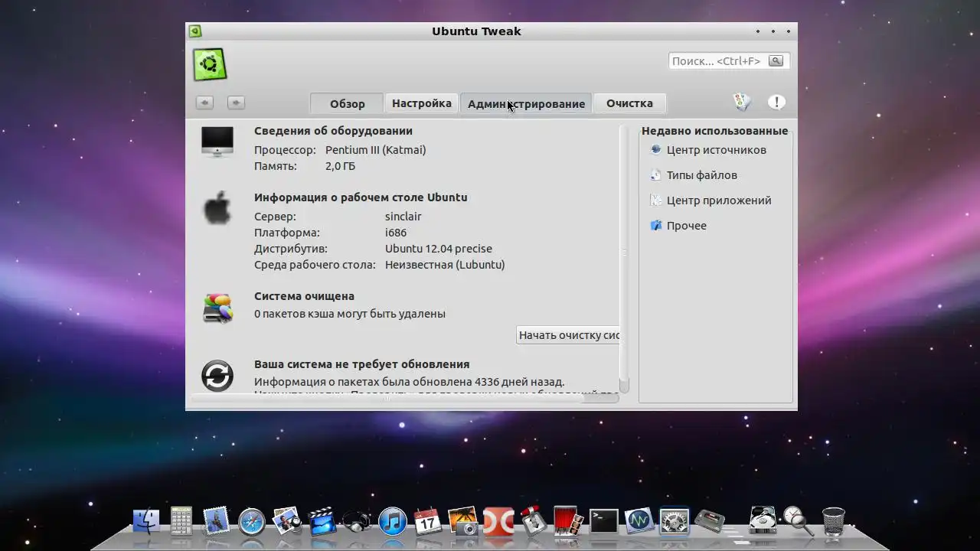Viewport: 980px width, 551px height.
Task: Open Прочее from recently used
Action: coord(678,226)
